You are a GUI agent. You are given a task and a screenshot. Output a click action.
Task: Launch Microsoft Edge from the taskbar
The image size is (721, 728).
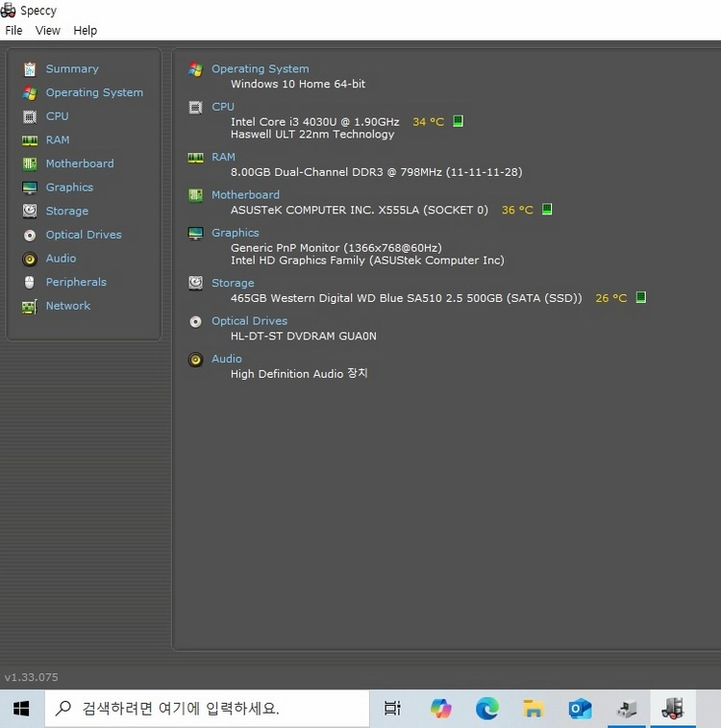click(487, 709)
